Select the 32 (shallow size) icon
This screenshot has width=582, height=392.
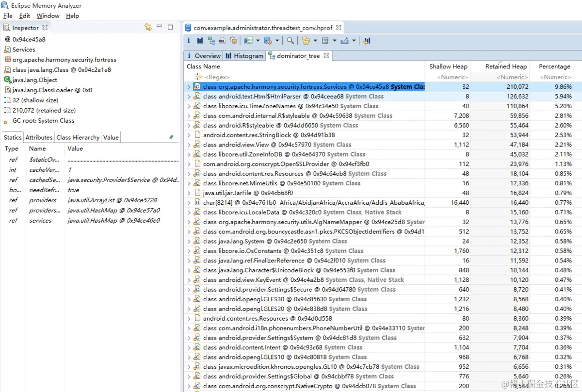pyautogui.click(x=7, y=100)
